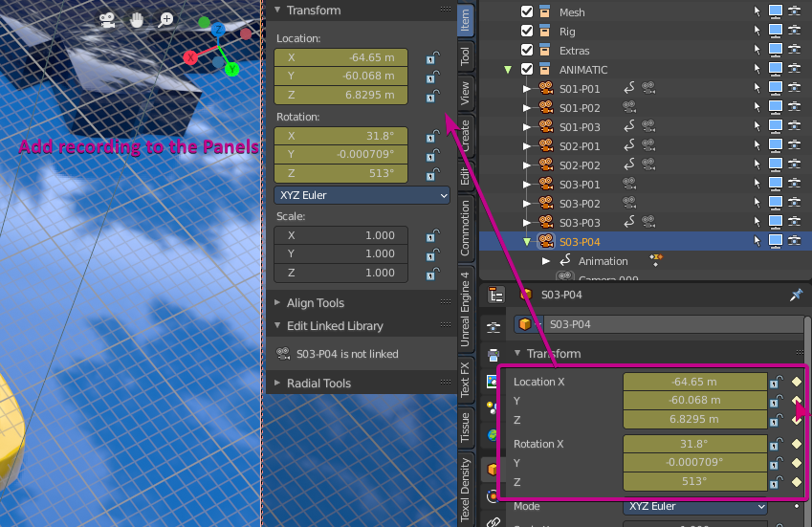The image size is (812, 527).
Task: Click the object cube icon beside the S03-P04 name field
Action: click(x=525, y=324)
